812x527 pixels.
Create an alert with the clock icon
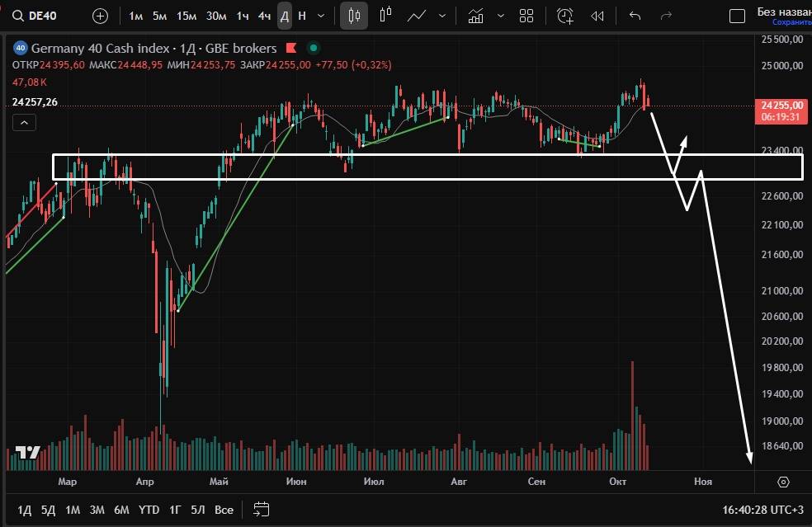coord(565,16)
